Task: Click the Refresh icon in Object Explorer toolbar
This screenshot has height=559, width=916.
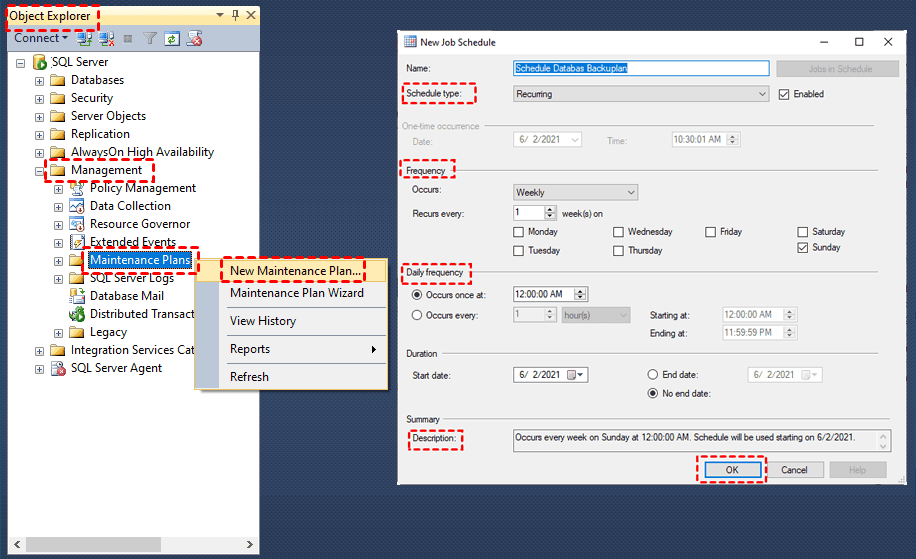Action: (x=172, y=39)
